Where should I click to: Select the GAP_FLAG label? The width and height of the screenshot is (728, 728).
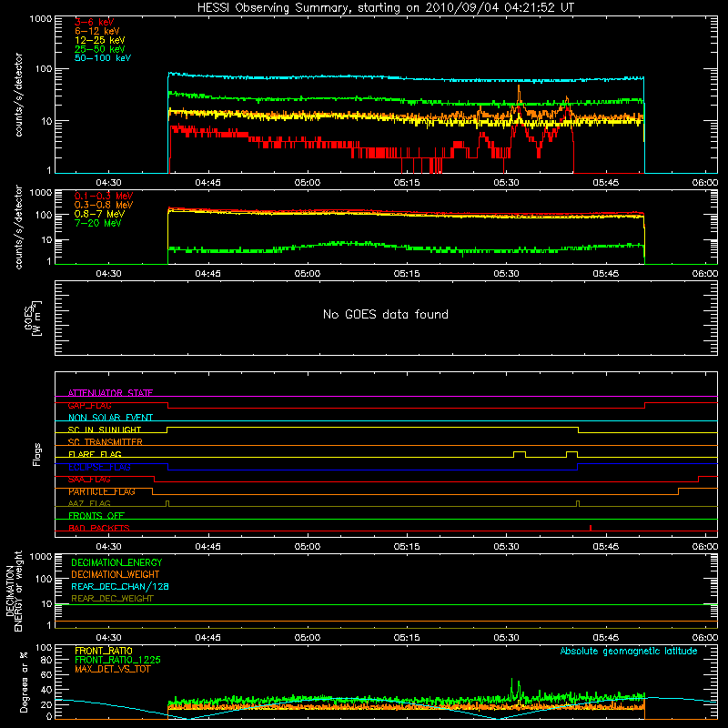(x=89, y=405)
